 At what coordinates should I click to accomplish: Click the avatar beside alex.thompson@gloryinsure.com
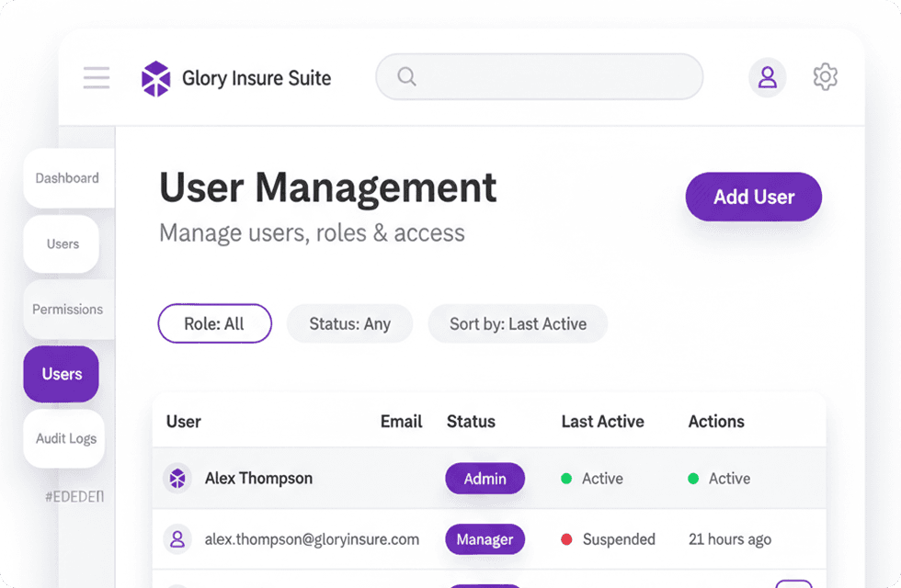click(177, 539)
